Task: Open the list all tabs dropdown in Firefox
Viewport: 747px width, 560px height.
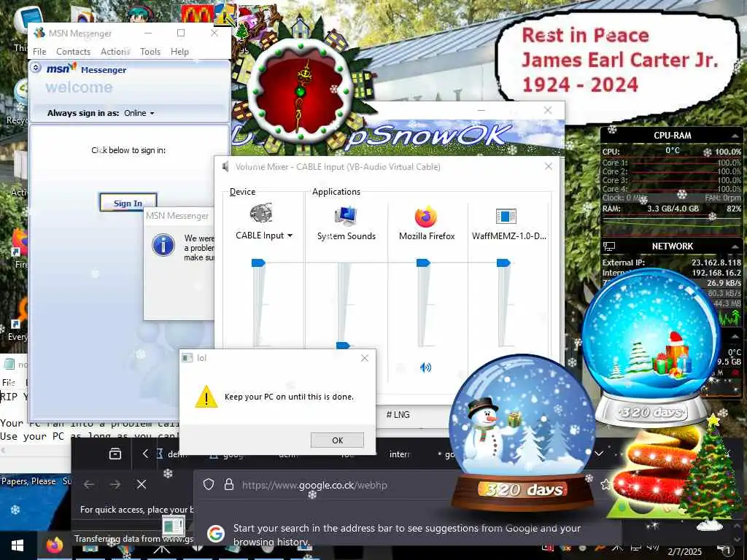Action: tap(599, 454)
